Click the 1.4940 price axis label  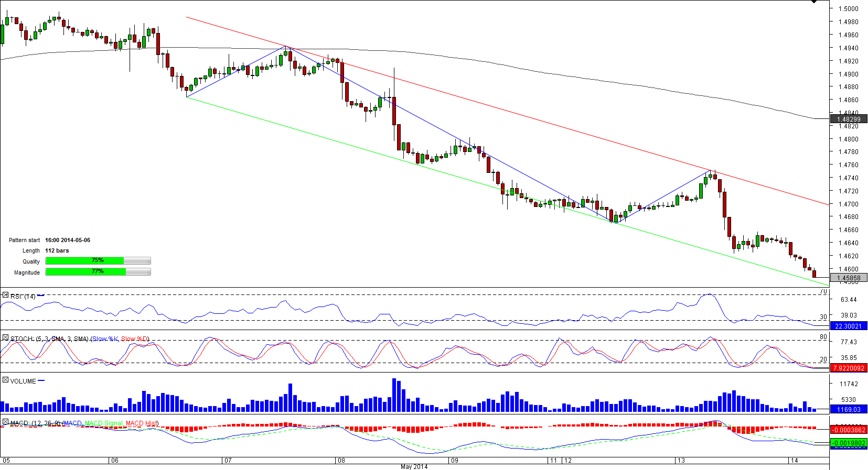tap(848, 48)
